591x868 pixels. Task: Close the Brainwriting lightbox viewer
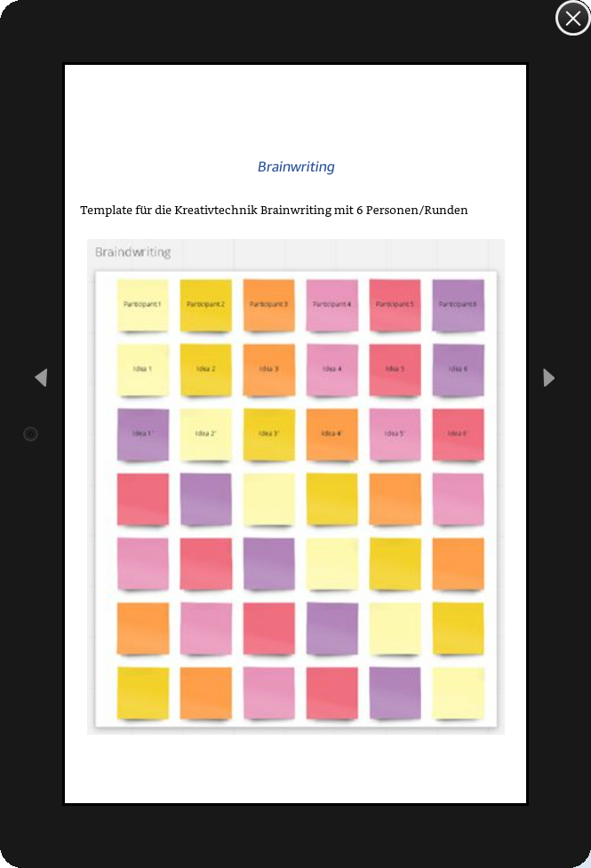572,19
